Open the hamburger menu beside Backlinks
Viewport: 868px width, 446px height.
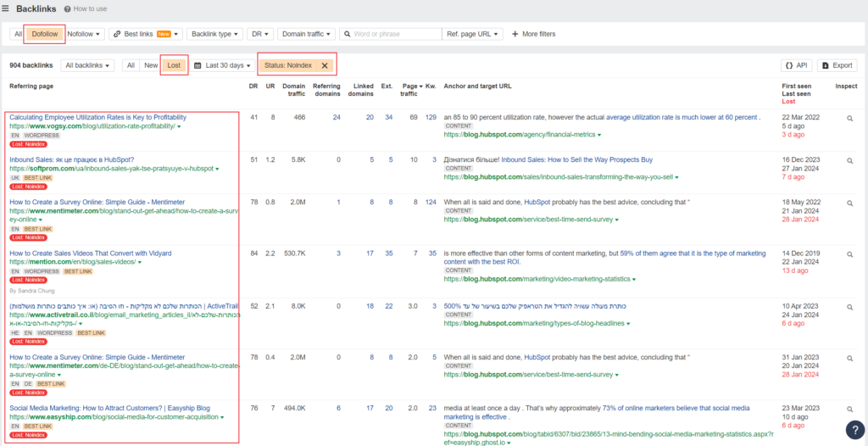[6, 8]
